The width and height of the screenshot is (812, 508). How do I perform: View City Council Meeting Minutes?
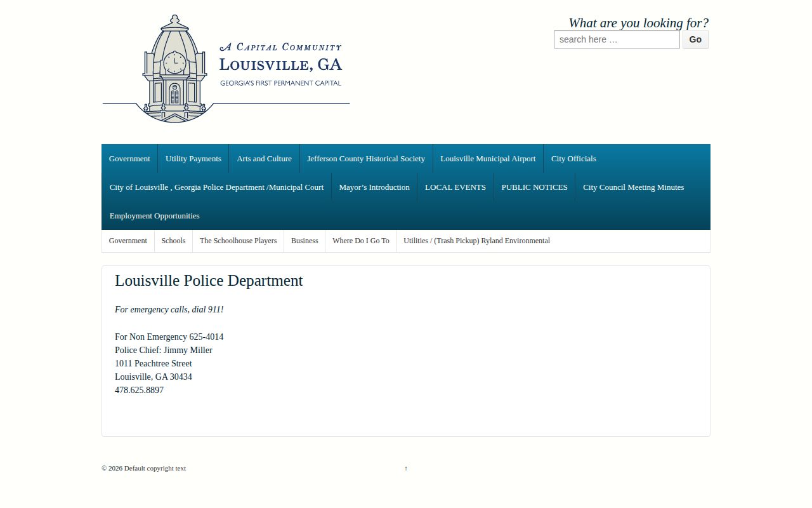(x=633, y=187)
